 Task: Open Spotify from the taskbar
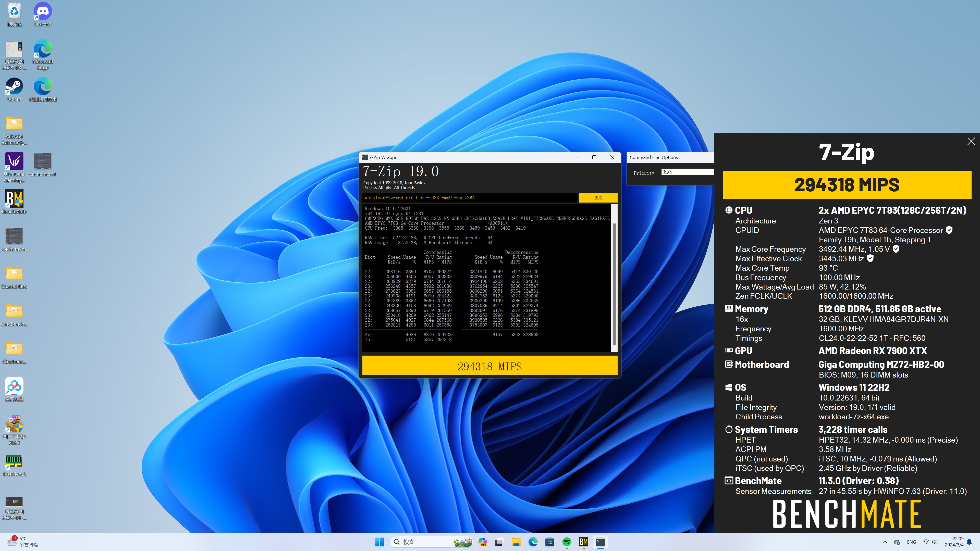click(x=567, y=542)
